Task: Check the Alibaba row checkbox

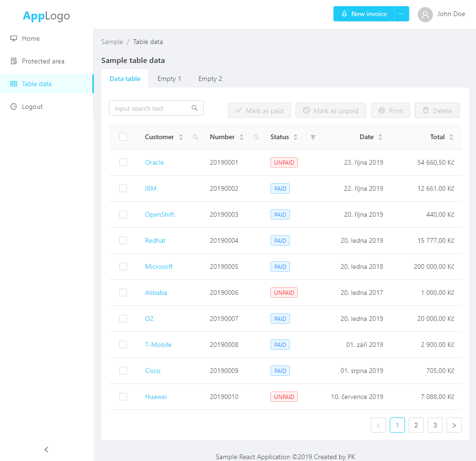Action: (x=123, y=293)
